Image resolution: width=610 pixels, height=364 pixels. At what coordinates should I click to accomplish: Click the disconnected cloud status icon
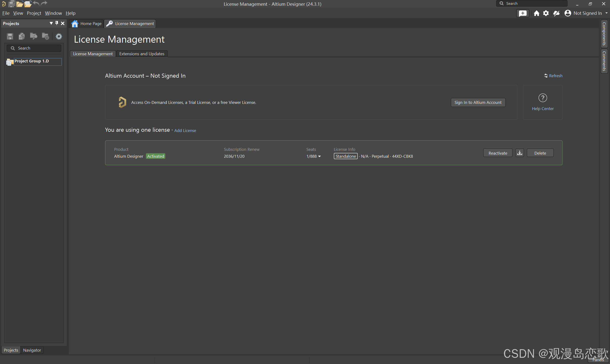click(x=556, y=13)
